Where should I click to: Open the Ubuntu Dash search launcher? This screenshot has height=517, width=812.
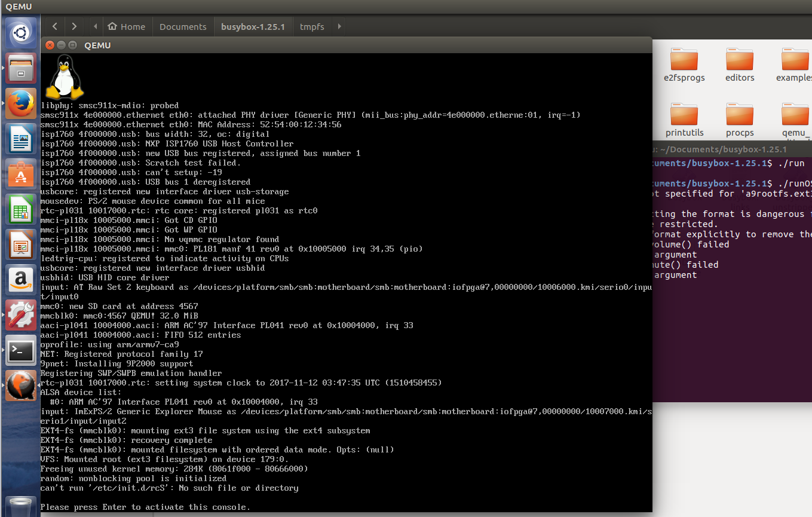point(22,33)
